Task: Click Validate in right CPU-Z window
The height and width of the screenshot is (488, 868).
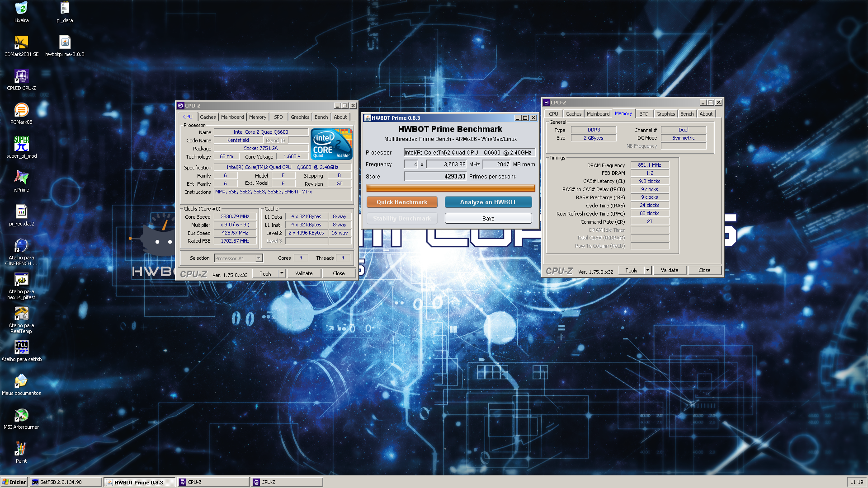Action: click(670, 270)
